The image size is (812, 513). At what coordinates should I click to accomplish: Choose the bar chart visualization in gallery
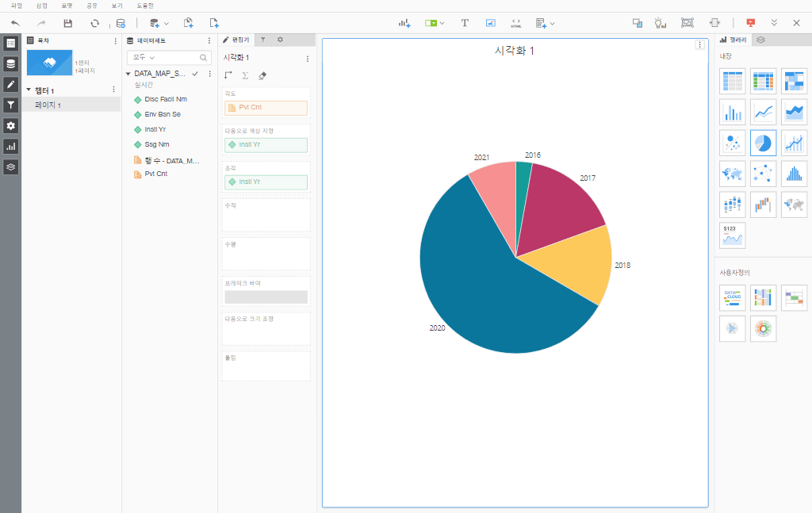pyautogui.click(x=732, y=112)
